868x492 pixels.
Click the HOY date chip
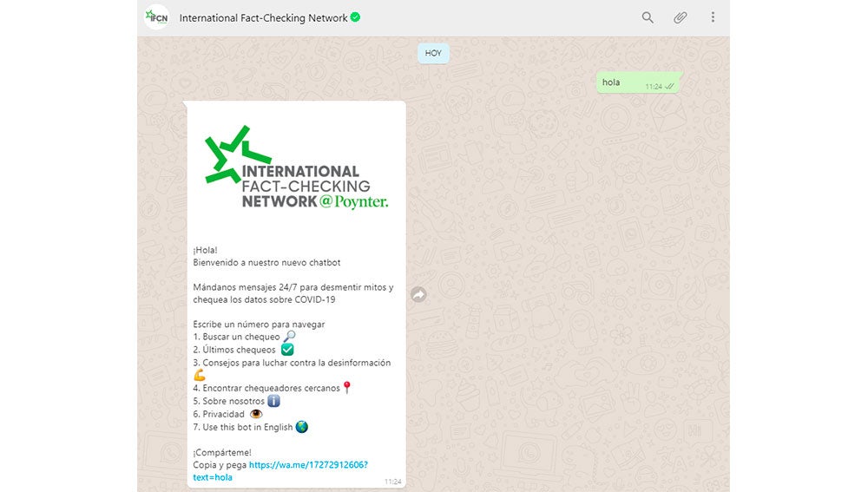(x=433, y=53)
